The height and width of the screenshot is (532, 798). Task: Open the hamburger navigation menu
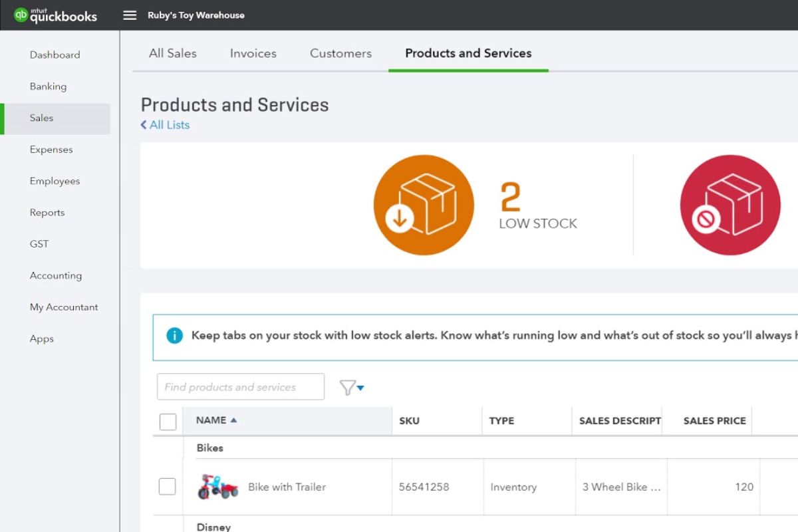click(x=130, y=15)
